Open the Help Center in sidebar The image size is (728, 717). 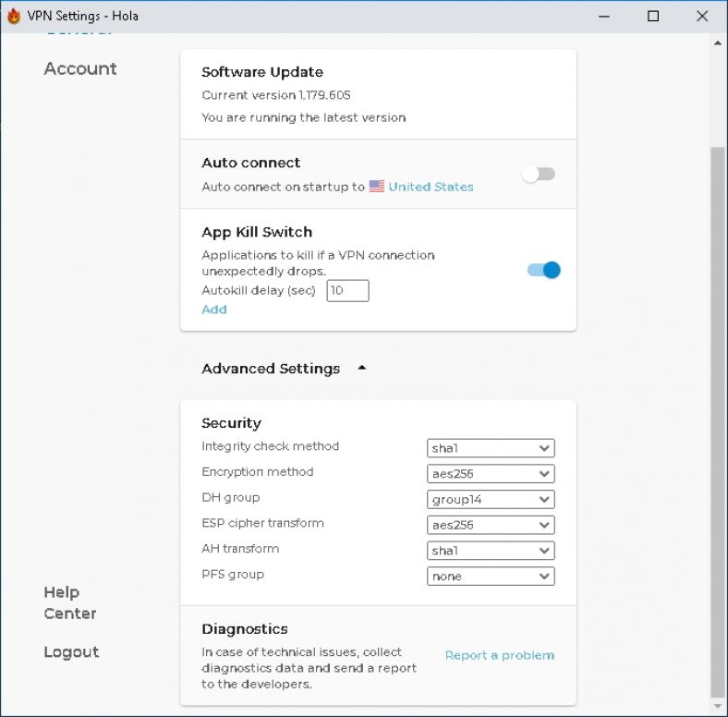point(70,602)
